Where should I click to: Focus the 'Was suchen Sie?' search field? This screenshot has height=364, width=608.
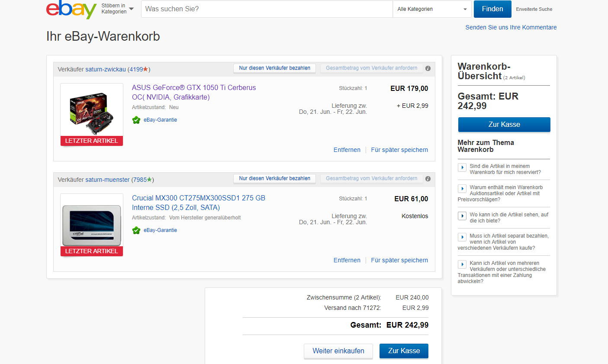267,9
